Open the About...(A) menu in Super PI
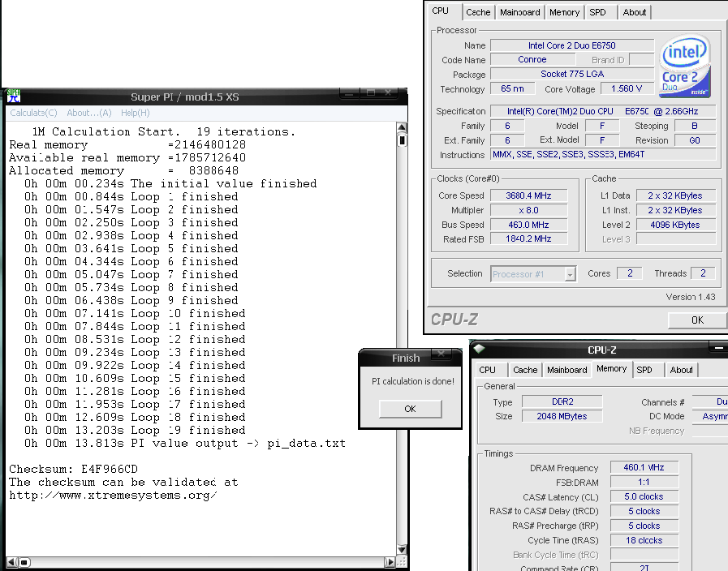 click(89, 113)
